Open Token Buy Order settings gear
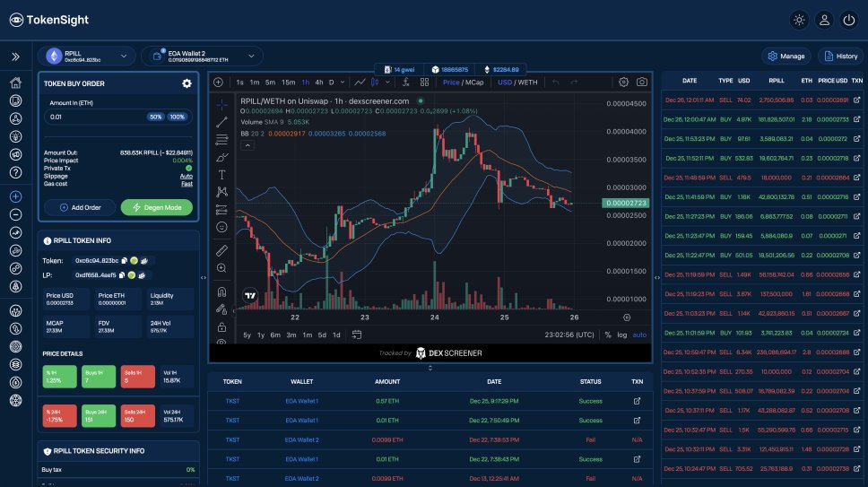The height and width of the screenshot is (487, 868). click(187, 83)
